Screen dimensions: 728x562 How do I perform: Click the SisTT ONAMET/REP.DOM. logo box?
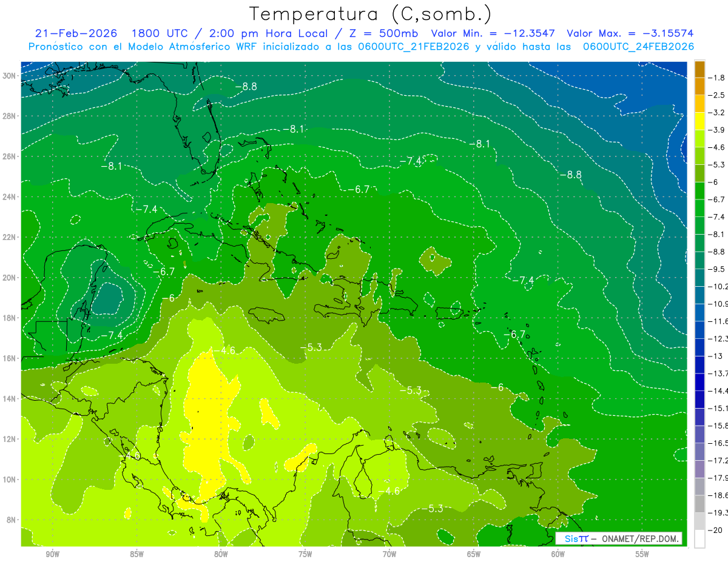pos(618,538)
